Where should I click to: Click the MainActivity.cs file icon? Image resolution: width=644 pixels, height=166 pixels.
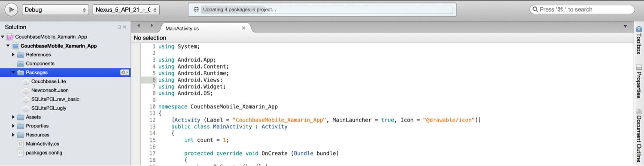(x=21, y=144)
